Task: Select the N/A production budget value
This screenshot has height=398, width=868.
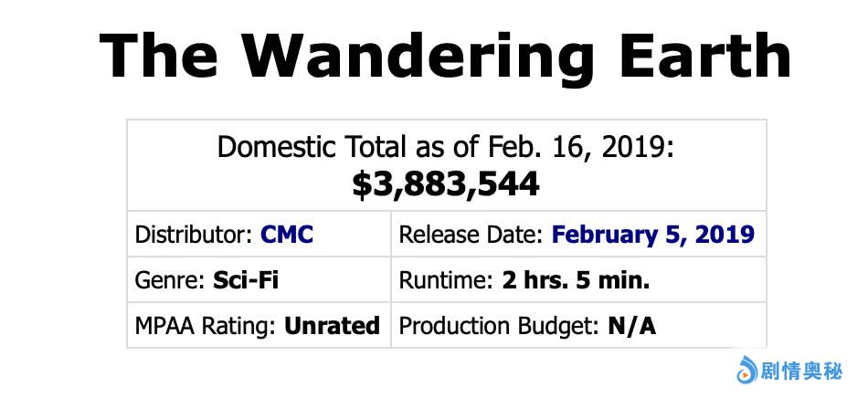Action: point(632,326)
